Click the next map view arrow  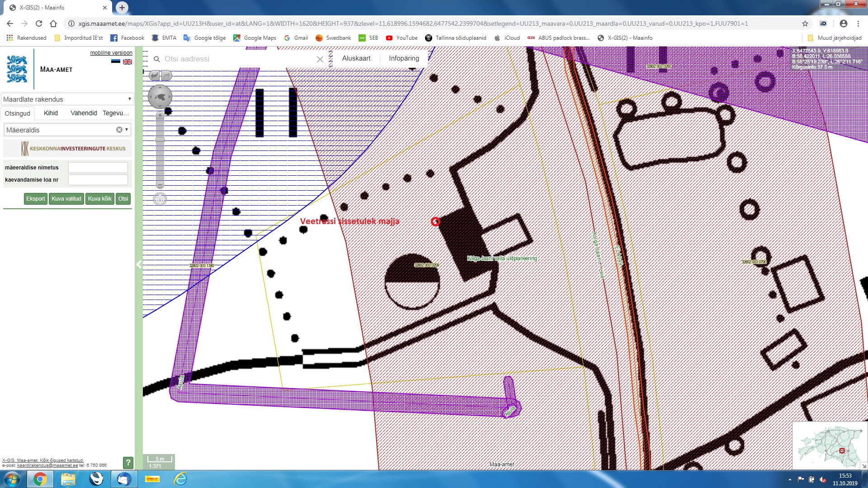(166, 75)
